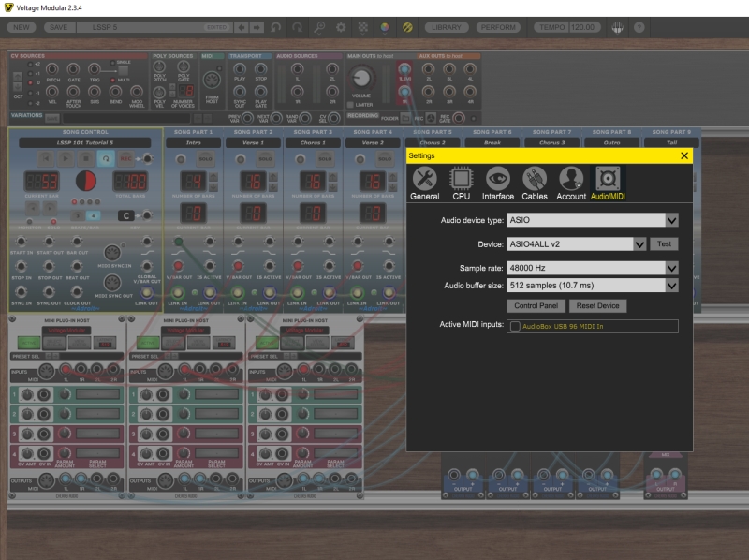Viewport: 749px width, 560px height.
Task: Toggle ACTIVE on the first Mini Plug-in Host
Action: (29, 343)
